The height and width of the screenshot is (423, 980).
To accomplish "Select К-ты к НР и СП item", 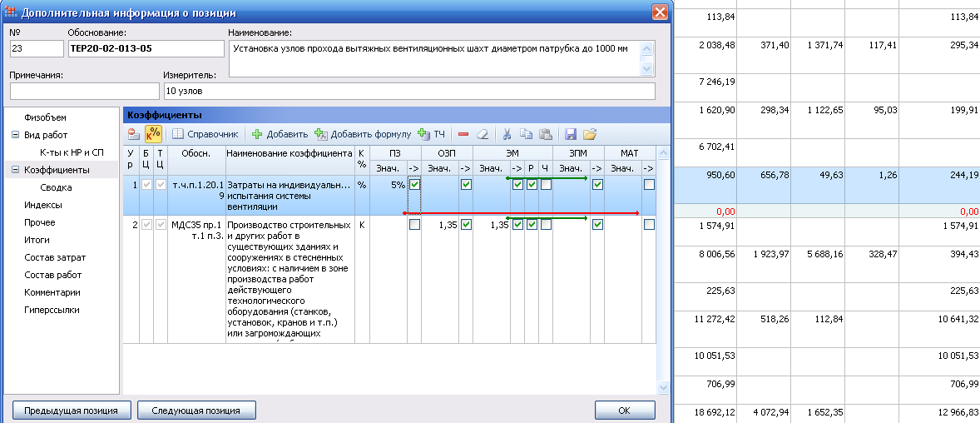I will click(72, 152).
